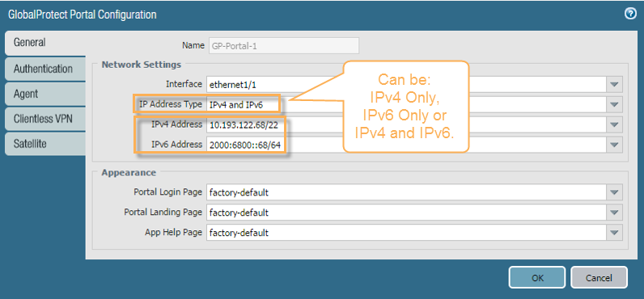This screenshot has width=644, height=299.
Task: Click the Appearance section heading
Action: [x=129, y=173]
